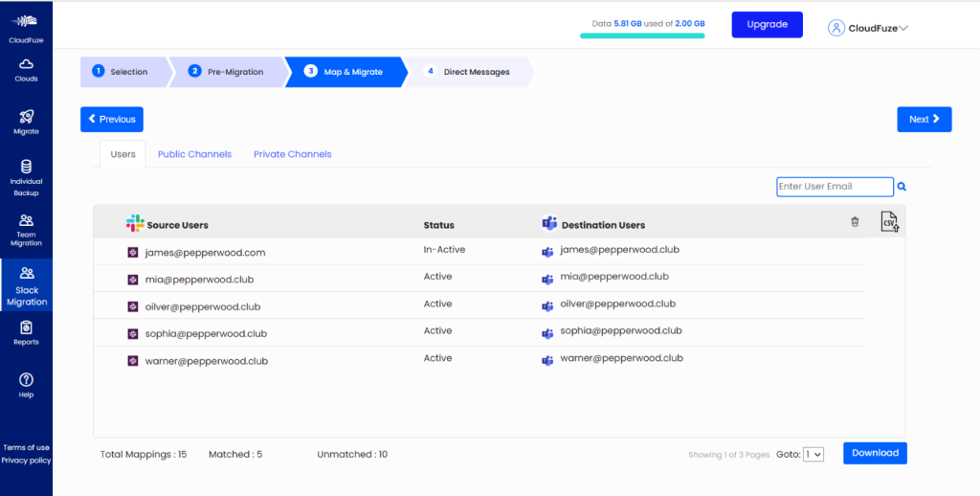Open Team Migration in sidebar

point(26,230)
